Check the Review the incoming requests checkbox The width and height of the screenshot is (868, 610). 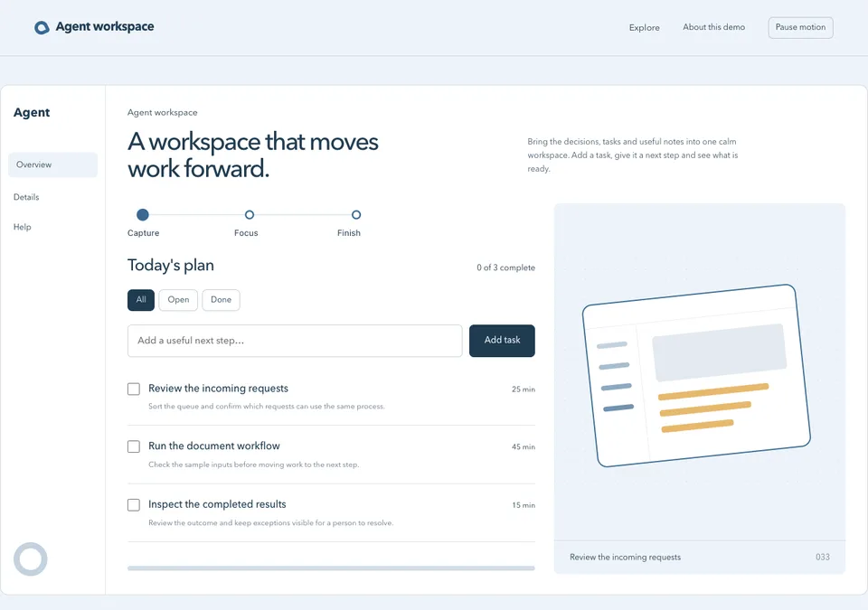click(134, 389)
